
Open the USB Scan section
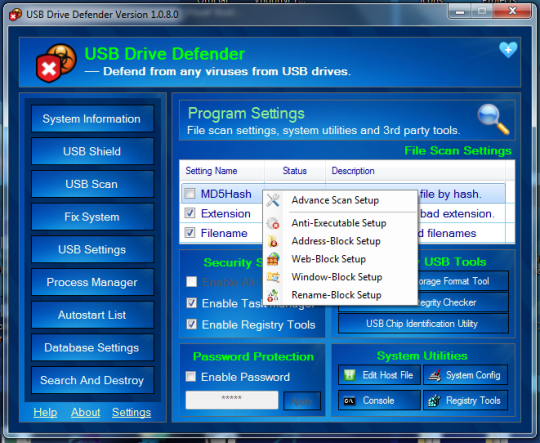(x=92, y=184)
